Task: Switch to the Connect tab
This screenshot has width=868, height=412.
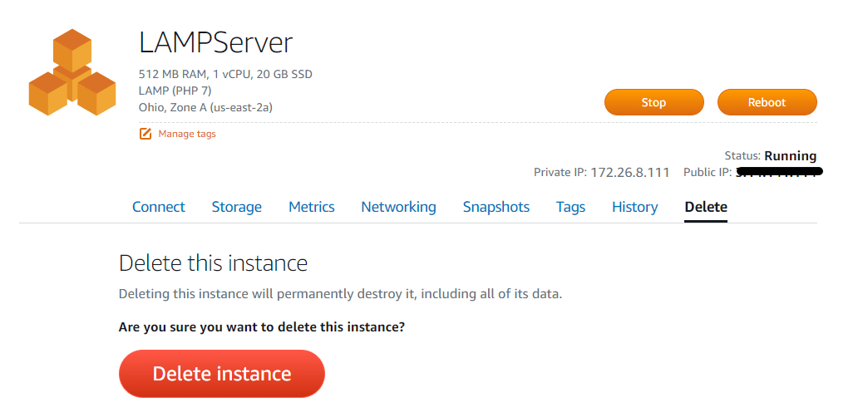Action: (158, 207)
